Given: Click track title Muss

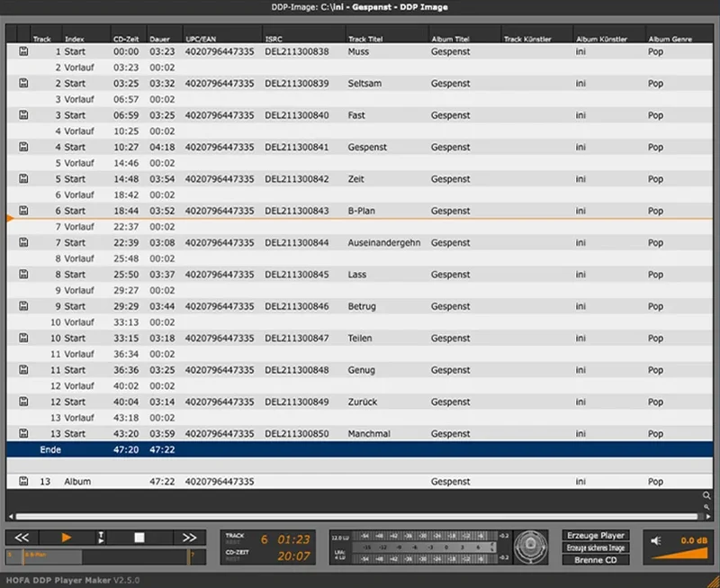Looking at the screenshot, I should 358,51.
